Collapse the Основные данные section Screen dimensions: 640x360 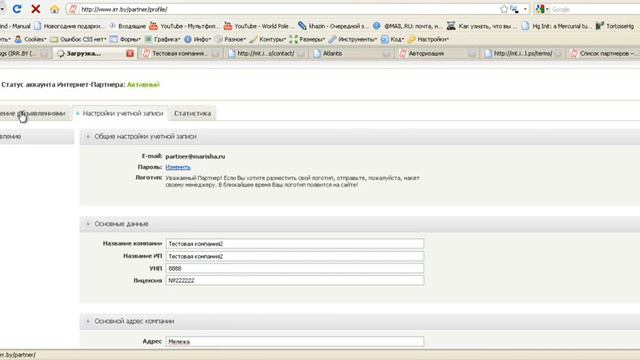(x=88, y=224)
